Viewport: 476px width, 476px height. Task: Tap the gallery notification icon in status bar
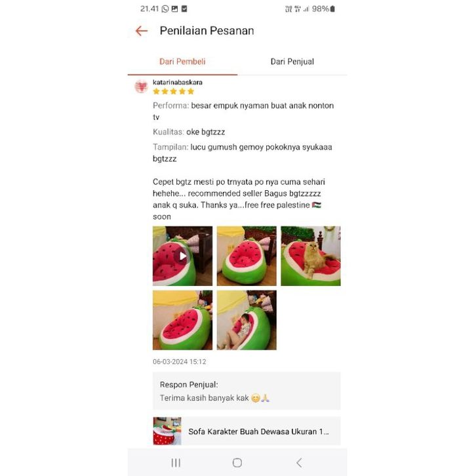pyautogui.click(x=174, y=9)
